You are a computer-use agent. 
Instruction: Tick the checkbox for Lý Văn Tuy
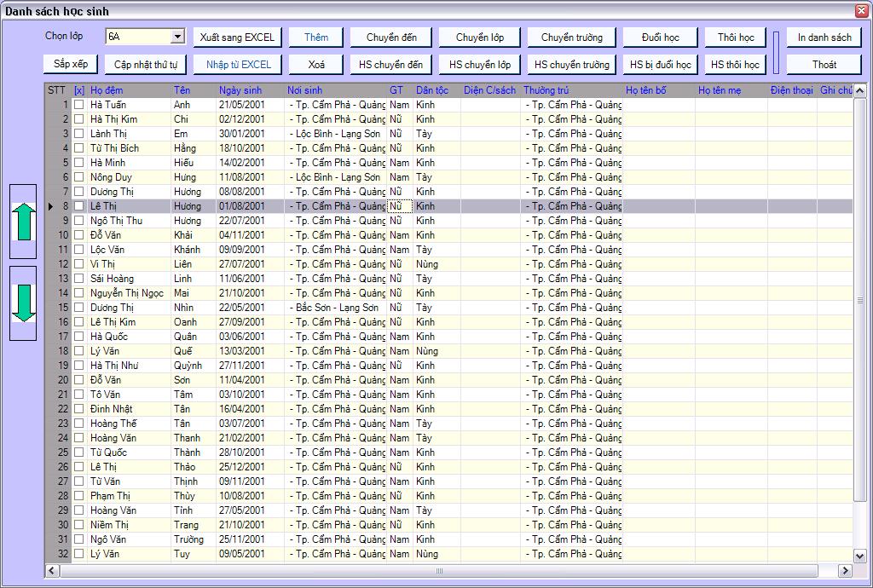79,554
